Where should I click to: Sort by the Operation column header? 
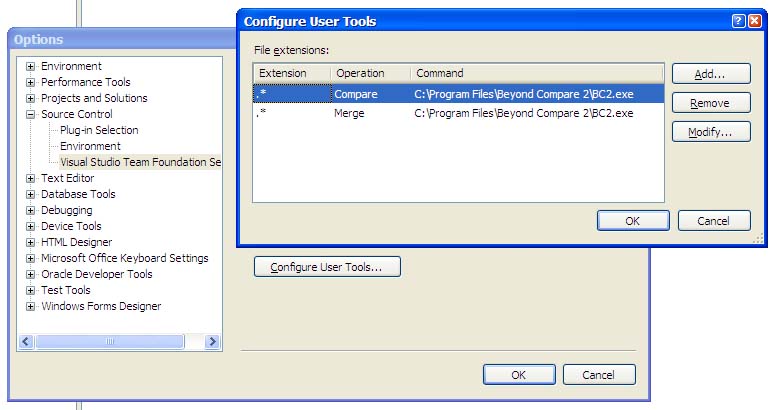click(x=371, y=73)
